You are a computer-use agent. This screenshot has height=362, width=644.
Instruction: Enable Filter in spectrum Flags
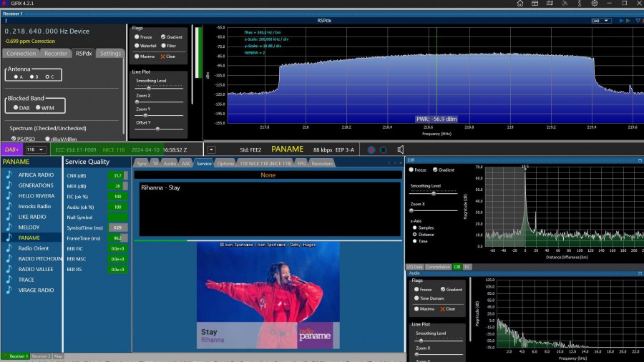pos(163,46)
